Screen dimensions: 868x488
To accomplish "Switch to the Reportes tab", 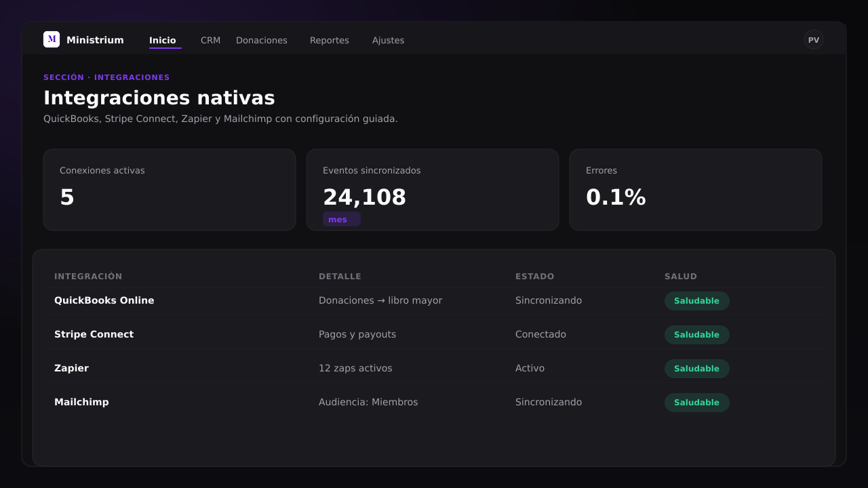I will click(x=330, y=40).
